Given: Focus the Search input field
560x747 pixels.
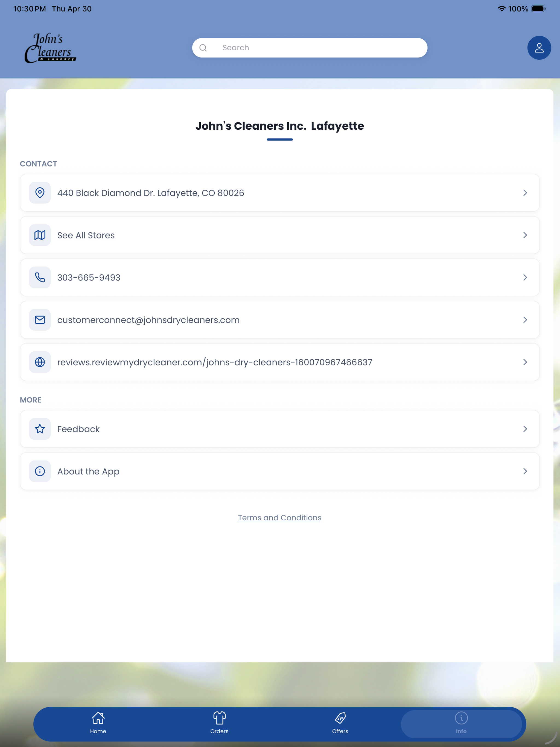Looking at the screenshot, I should coord(310,48).
